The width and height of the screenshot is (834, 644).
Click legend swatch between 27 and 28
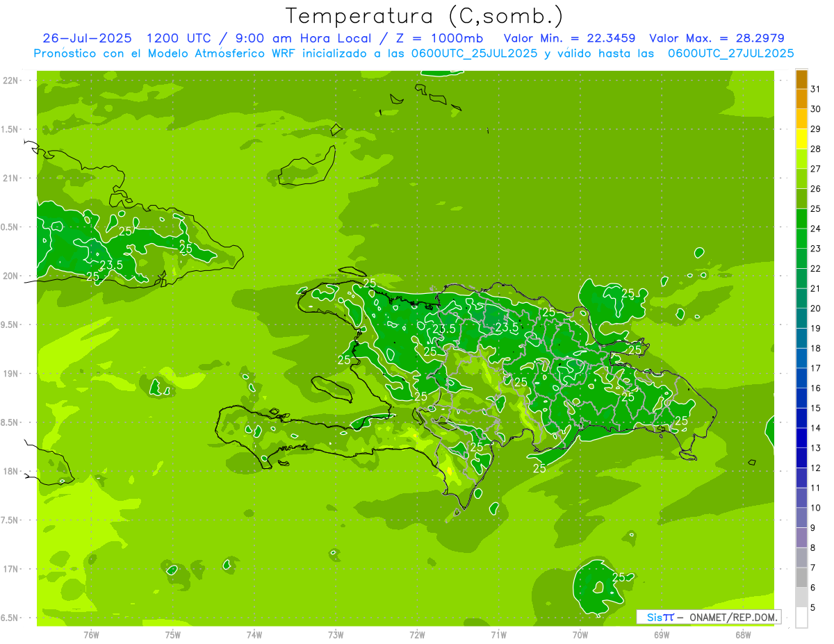(801, 159)
